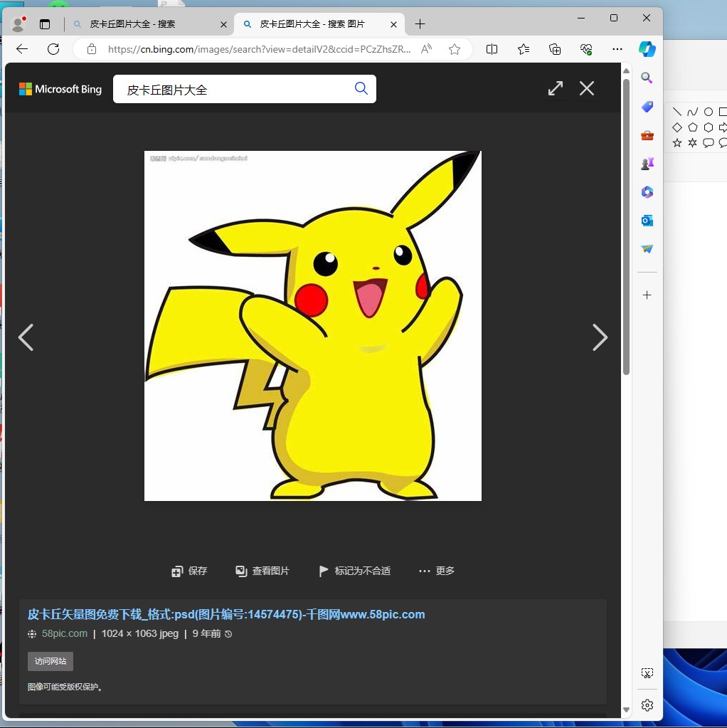Select pentagon shape in background window
727x728 pixels.
coord(692,127)
